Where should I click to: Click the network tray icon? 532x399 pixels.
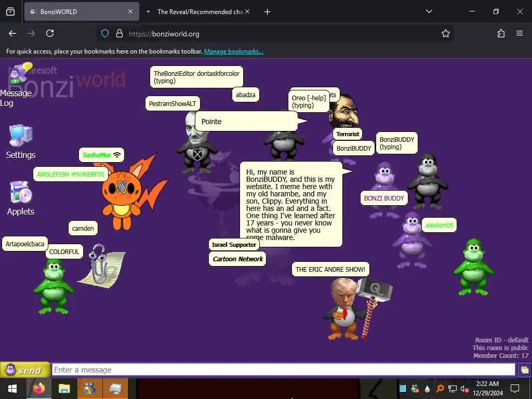(x=452, y=389)
